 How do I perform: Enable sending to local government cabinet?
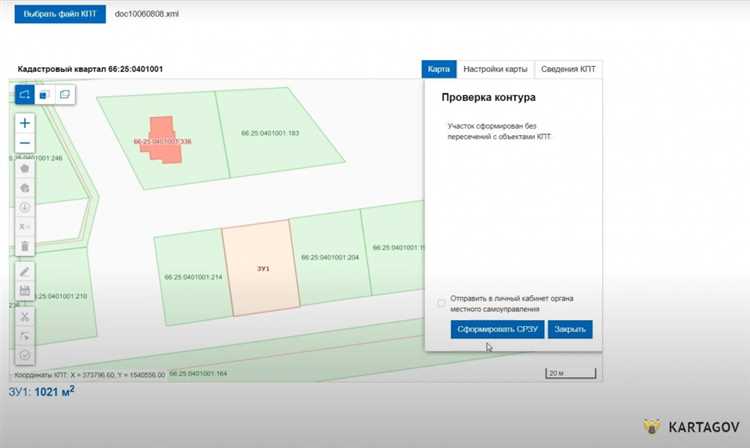click(x=441, y=303)
